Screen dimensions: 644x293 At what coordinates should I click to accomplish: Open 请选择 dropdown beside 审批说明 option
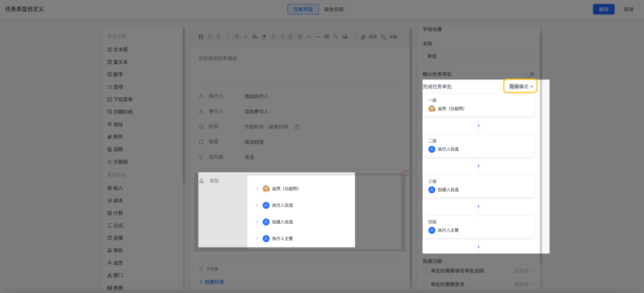click(x=524, y=271)
